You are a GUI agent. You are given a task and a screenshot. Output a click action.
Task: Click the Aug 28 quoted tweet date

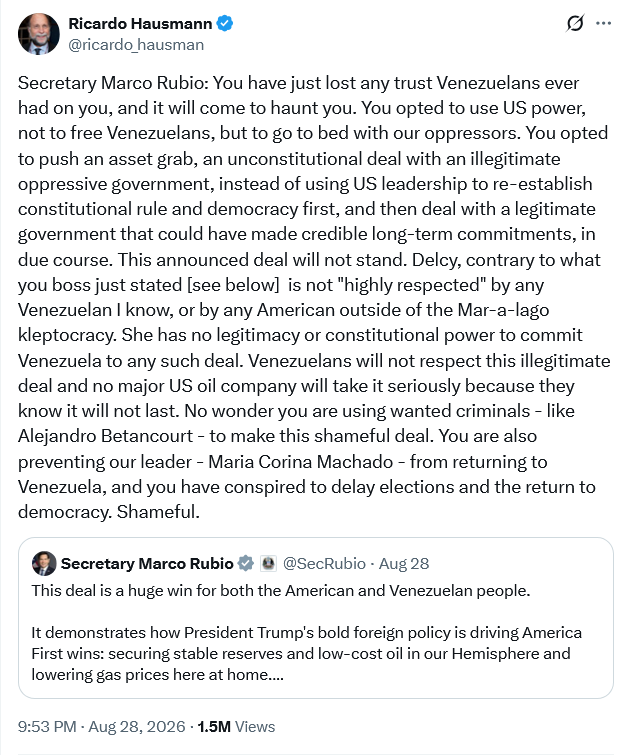tap(404, 563)
